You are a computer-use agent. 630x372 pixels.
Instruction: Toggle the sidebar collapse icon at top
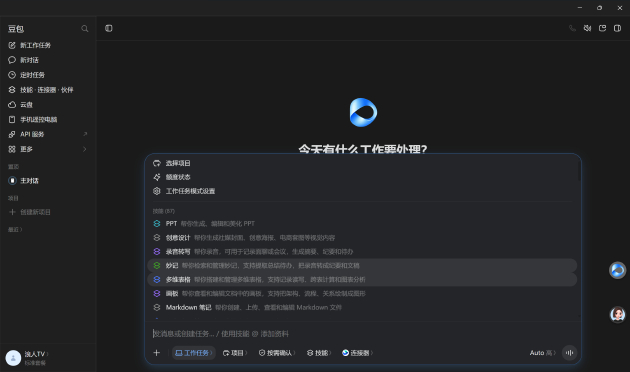pyautogui.click(x=109, y=28)
